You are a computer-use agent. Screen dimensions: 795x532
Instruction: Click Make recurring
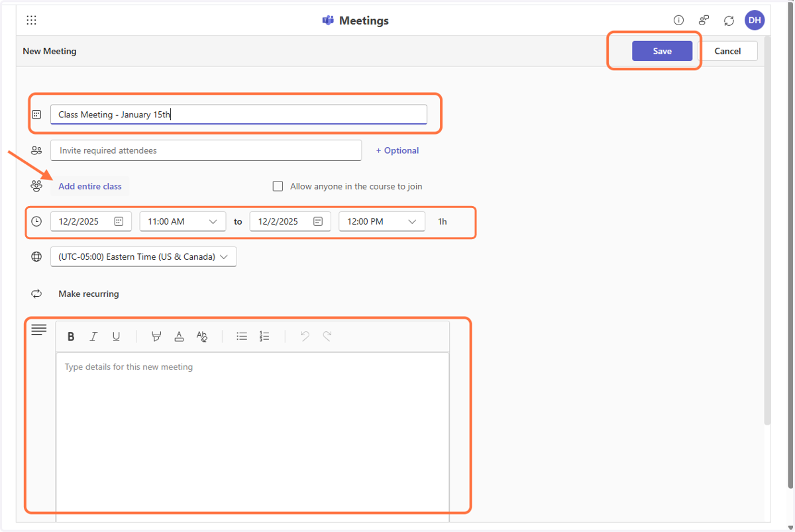[x=89, y=293]
